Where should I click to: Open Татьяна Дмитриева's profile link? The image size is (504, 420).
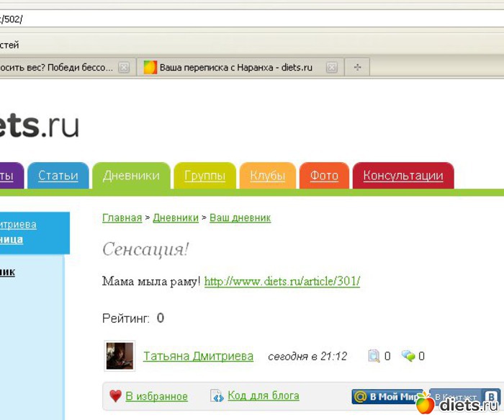click(198, 357)
